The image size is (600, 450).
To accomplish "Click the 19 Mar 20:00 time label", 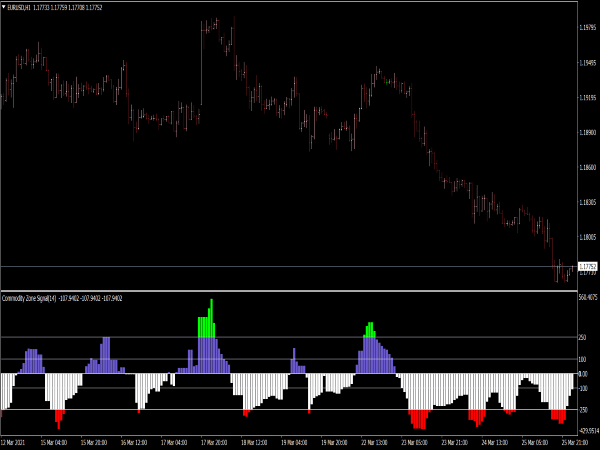I will pyautogui.click(x=334, y=442).
